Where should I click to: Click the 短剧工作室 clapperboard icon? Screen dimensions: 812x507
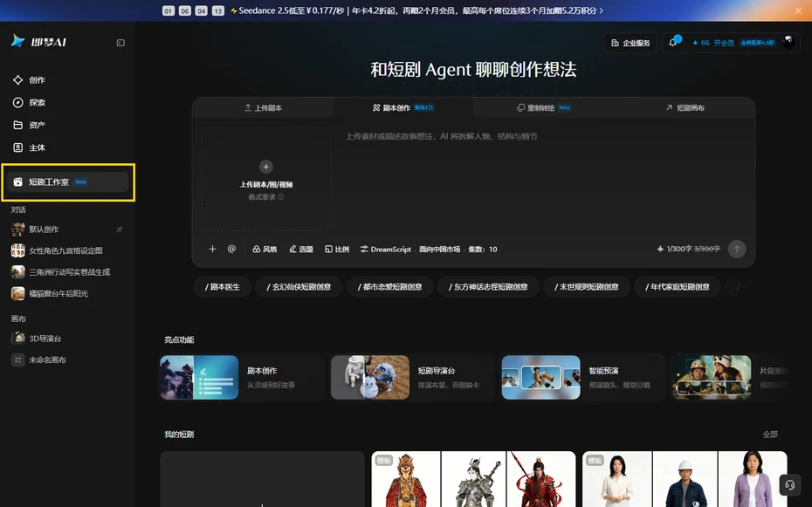(17, 182)
